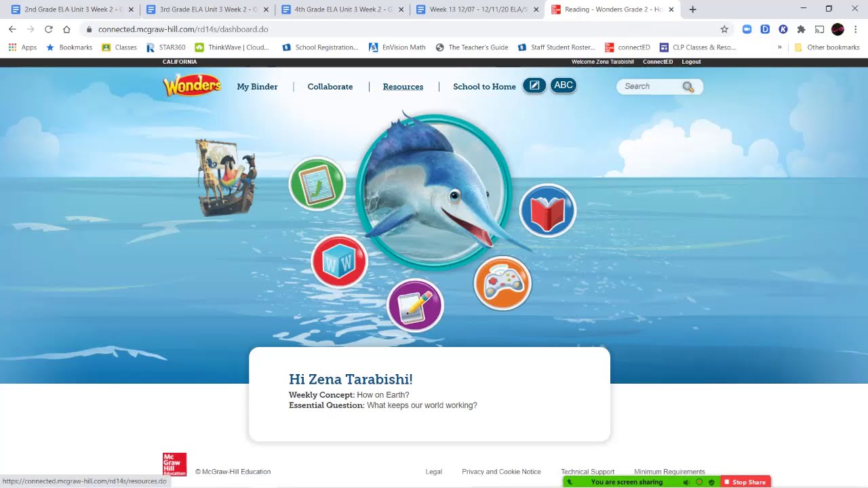Open the Staff Student Roster bookmark
868x488 pixels.
coord(556,47)
